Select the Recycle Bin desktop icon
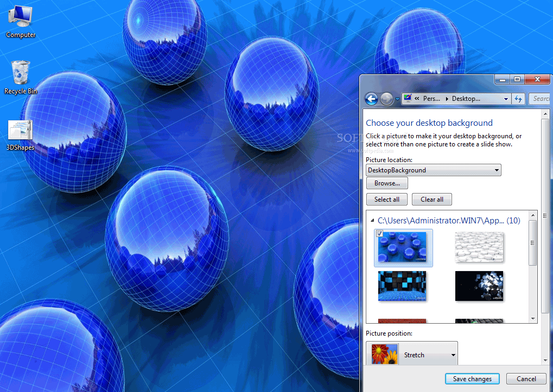The height and width of the screenshot is (392, 553). pos(21,78)
